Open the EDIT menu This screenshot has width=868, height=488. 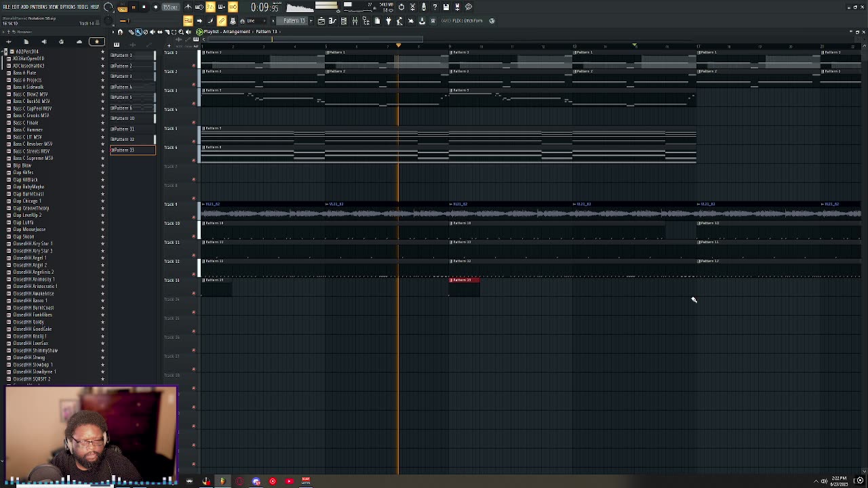pyautogui.click(x=16, y=7)
